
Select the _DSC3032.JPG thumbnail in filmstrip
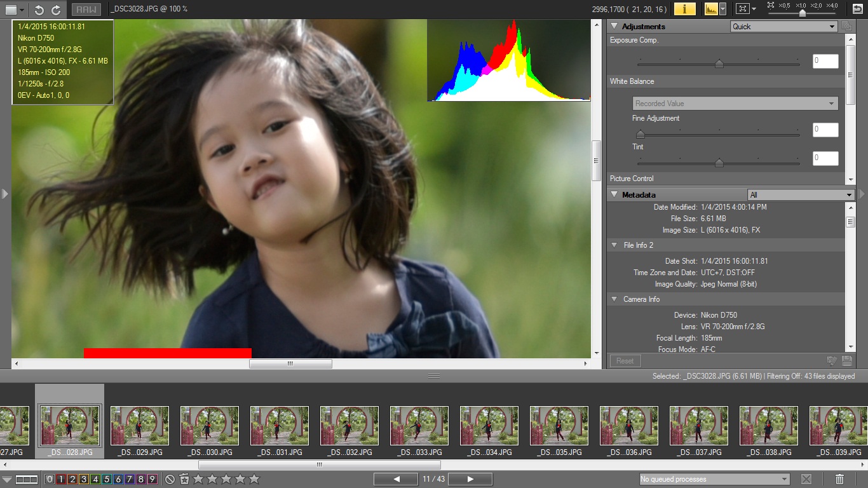349,426
